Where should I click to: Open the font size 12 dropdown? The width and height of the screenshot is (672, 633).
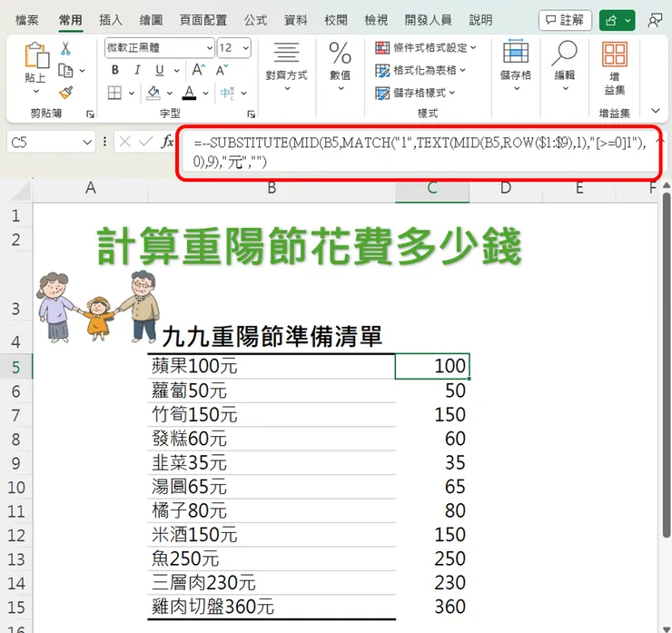[246, 48]
